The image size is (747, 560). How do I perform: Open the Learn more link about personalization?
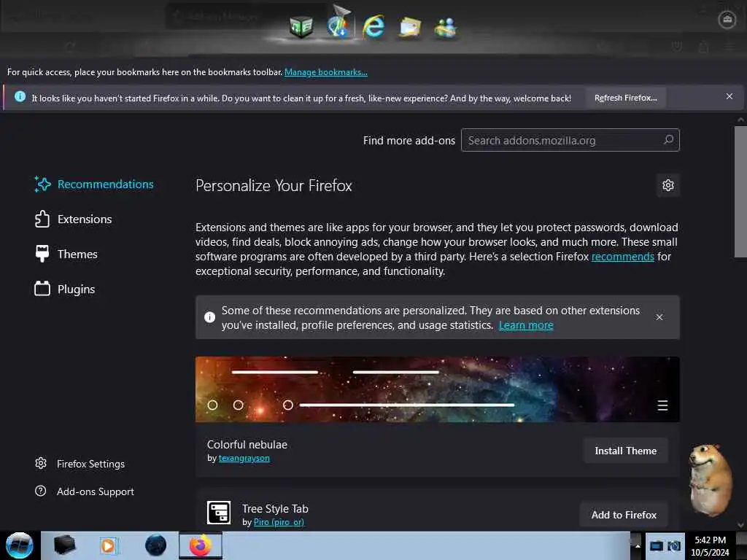(x=526, y=325)
